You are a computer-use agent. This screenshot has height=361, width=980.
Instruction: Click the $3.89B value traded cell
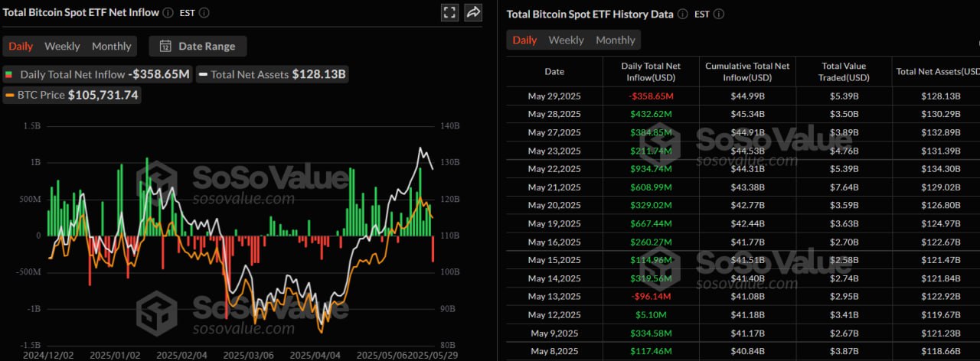point(844,132)
